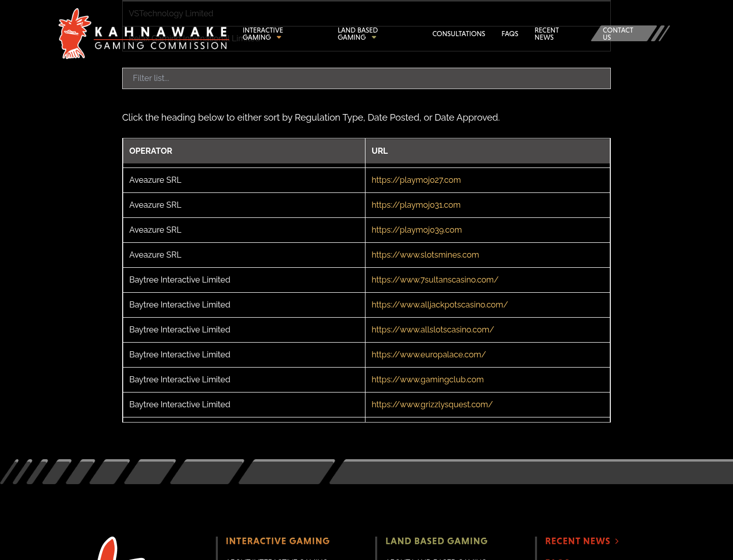
Task: Open the Land Based Gaming menu
Action: (357, 34)
